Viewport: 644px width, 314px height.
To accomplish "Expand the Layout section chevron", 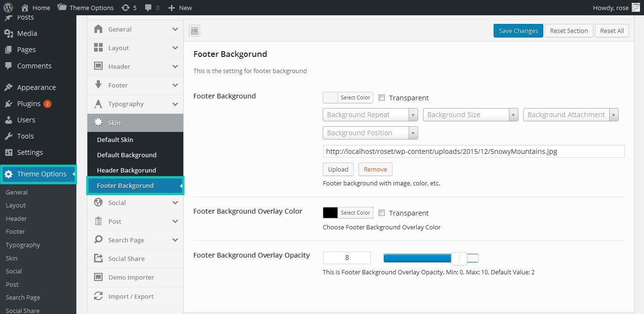I will pyautogui.click(x=175, y=48).
